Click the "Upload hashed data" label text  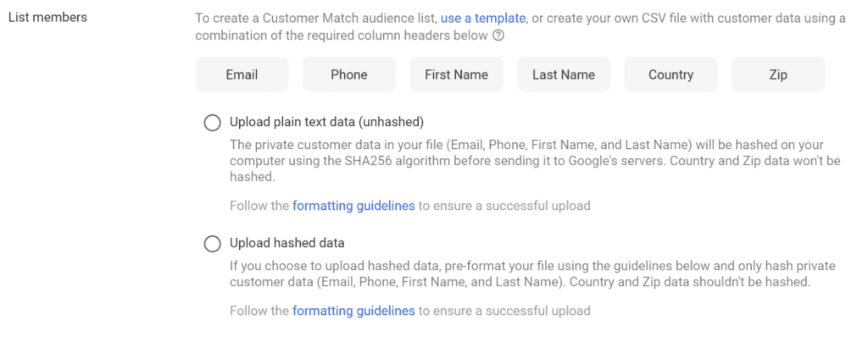click(287, 244)
